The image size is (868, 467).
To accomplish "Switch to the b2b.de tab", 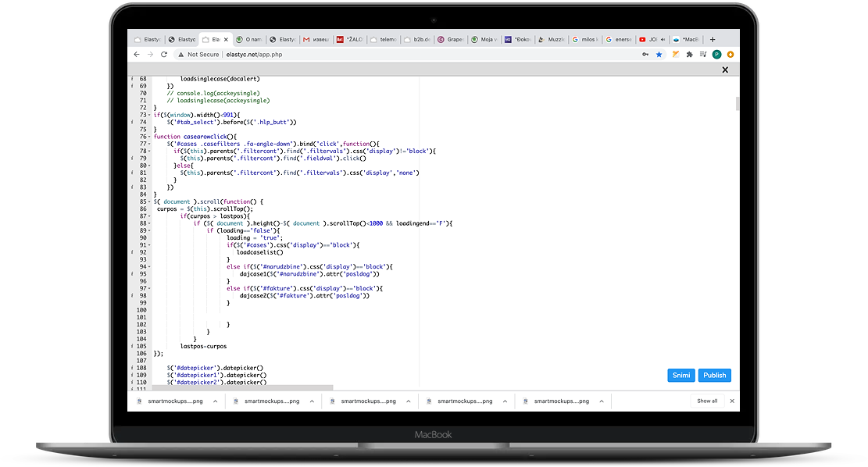I will click(x=417, y=39).
